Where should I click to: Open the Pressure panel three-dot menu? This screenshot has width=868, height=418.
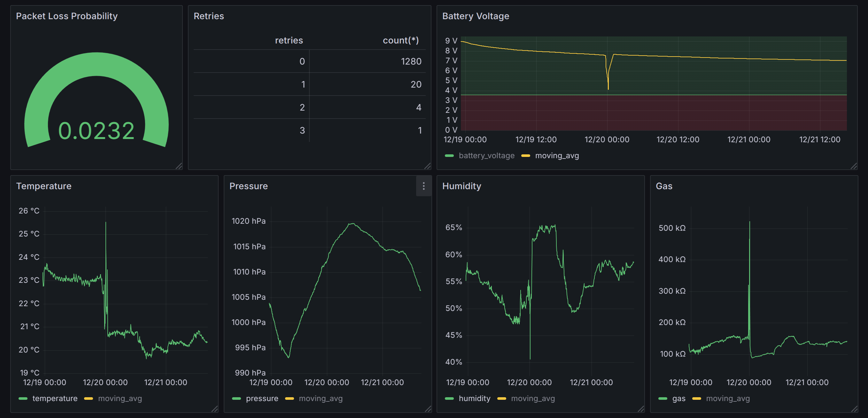point(423,186)
